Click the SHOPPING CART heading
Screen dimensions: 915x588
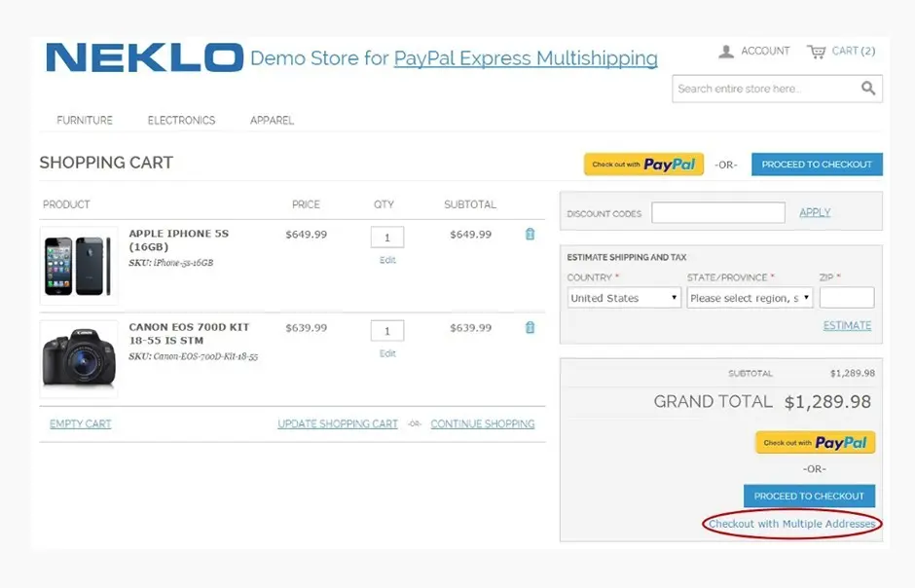(x=106, y=163)
